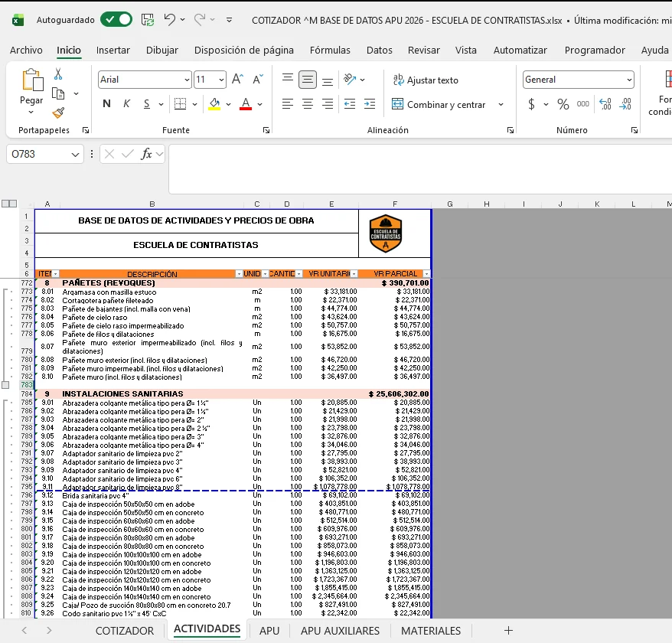The height and width of the screenshot is (643, 672).
Task: Click the Copy icon
Action: (58, 93)
